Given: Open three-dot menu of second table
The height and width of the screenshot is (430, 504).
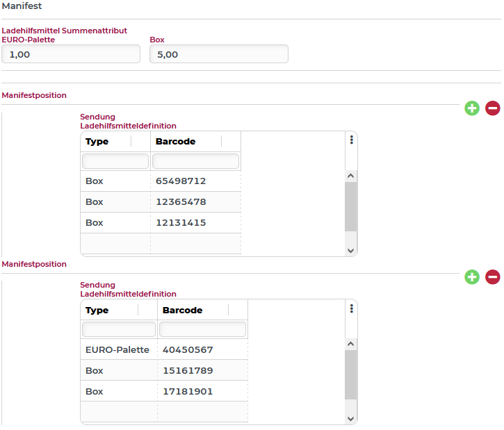Looking at the screenshot, I should pos(352,308).
